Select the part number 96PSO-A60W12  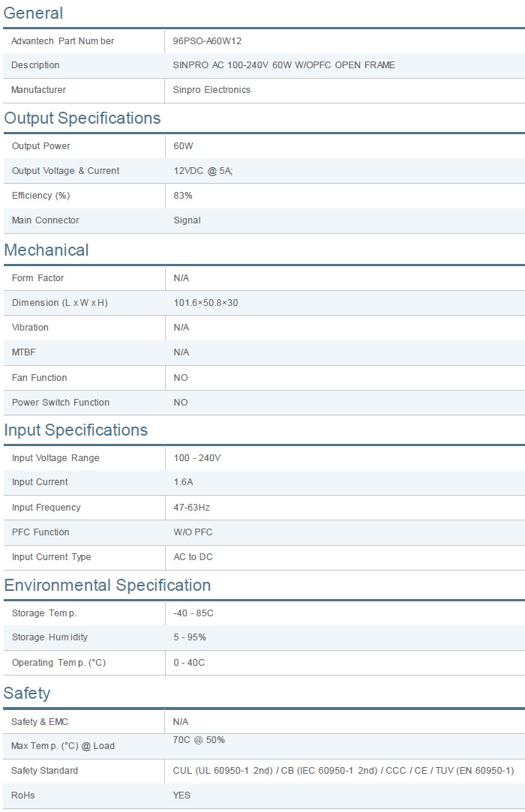[x=207, y=41]
